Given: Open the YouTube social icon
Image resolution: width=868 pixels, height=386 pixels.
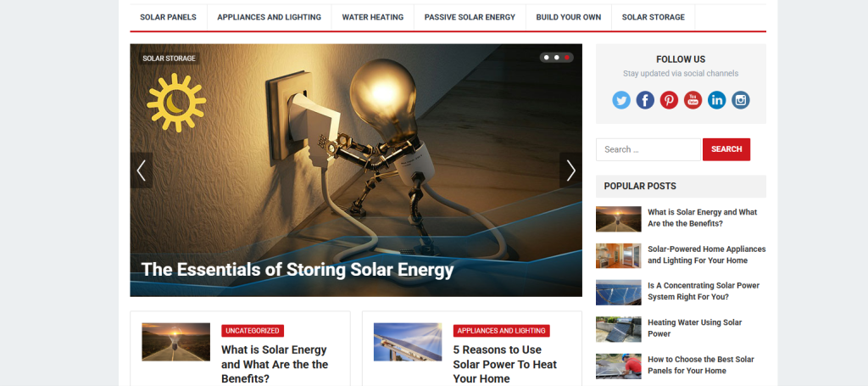Looking at the screenshot, I should [x=693, y=100].
